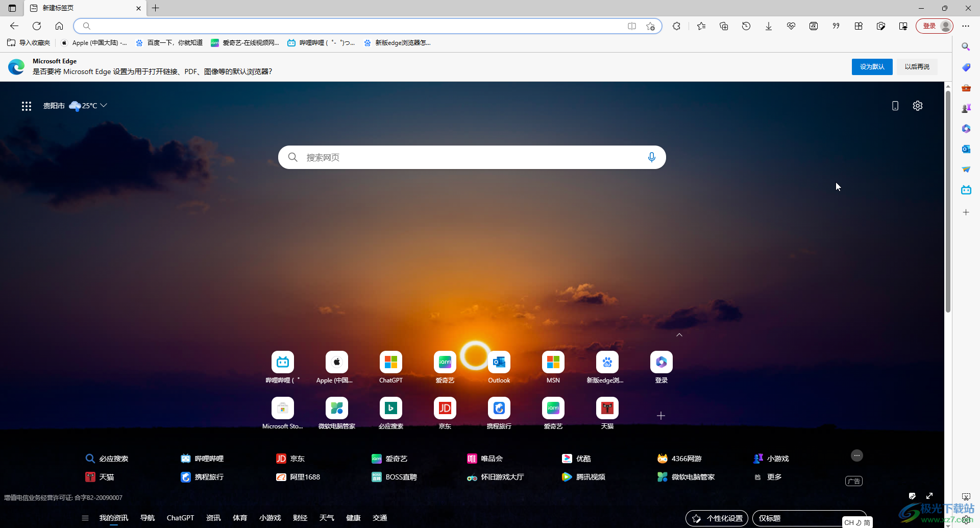
Task: Add this page to favorites with the star-plus icon
Action: click(x=650, y=26)
